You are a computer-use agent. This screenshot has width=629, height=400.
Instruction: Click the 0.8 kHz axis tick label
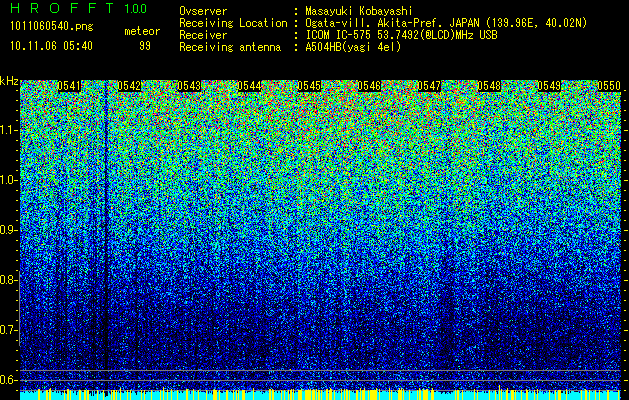(8, 280)
